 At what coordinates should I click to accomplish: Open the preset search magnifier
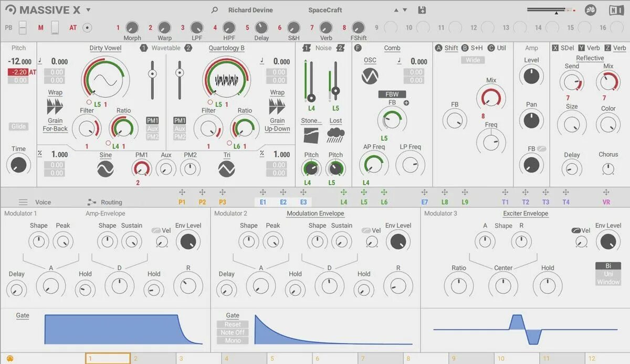click(214, 10)
